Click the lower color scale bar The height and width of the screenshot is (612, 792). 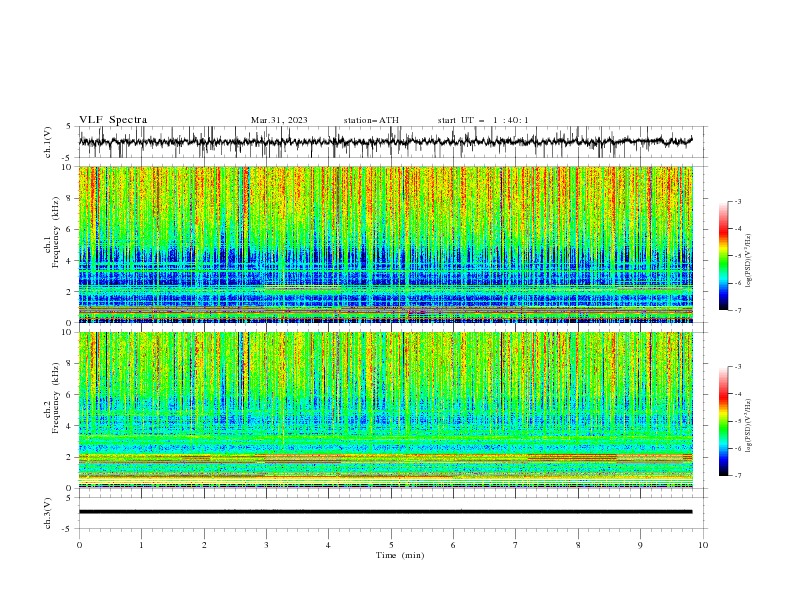click(x=723, y=421)
